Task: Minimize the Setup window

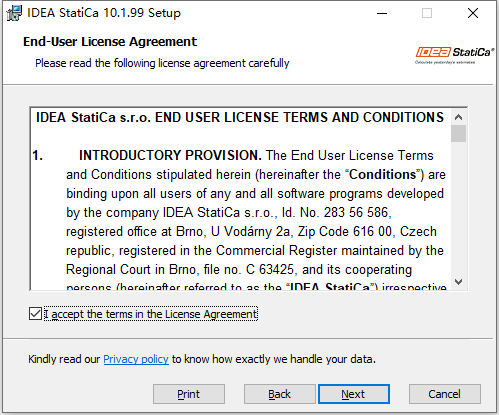Action: point(382,13)
